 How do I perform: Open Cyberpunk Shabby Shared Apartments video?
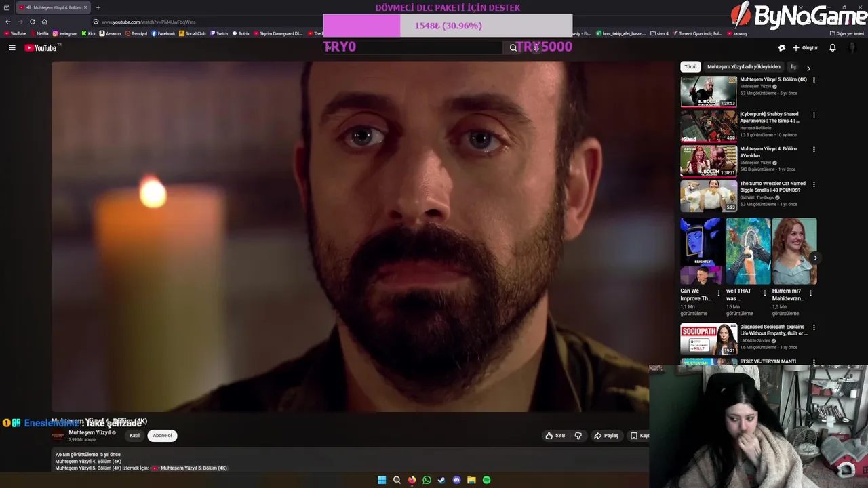click(709, 126)
